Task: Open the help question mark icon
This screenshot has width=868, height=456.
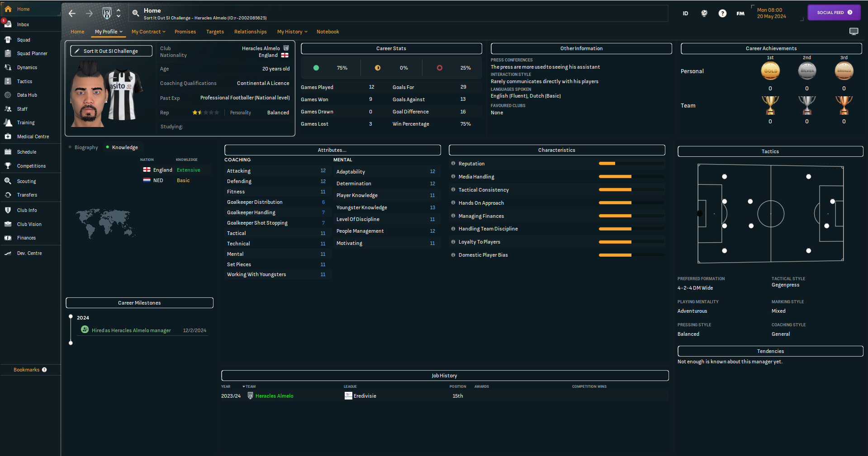Action: point(722,14)
